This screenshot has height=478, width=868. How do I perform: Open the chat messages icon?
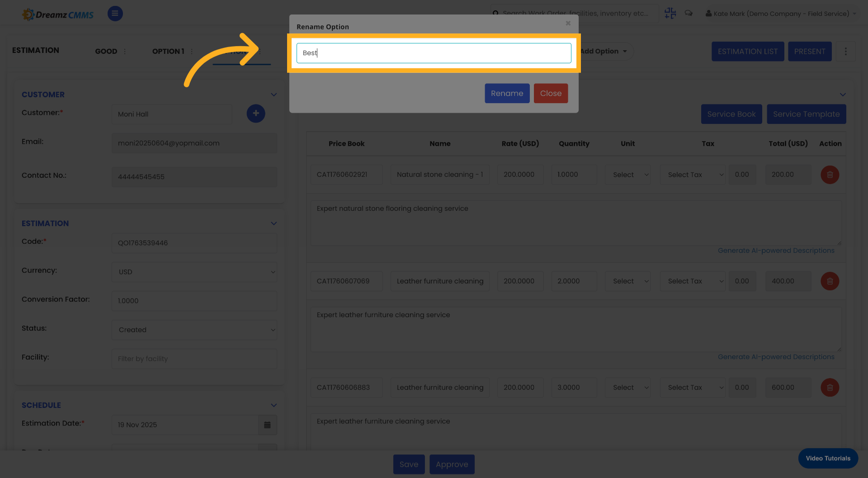[x=689, y=13]
